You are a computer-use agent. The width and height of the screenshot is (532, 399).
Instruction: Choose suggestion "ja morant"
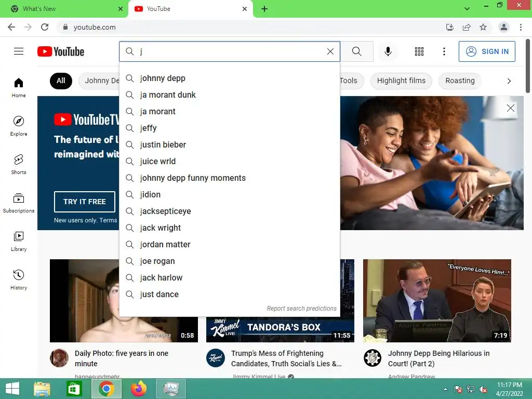coord(229,112)
